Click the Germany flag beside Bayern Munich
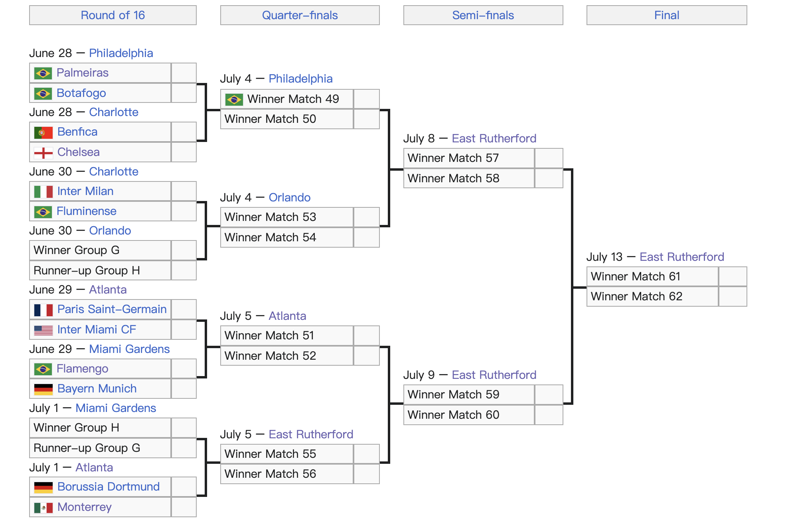Viewport: 790px width, 532px height. click(x=43, y=389)
